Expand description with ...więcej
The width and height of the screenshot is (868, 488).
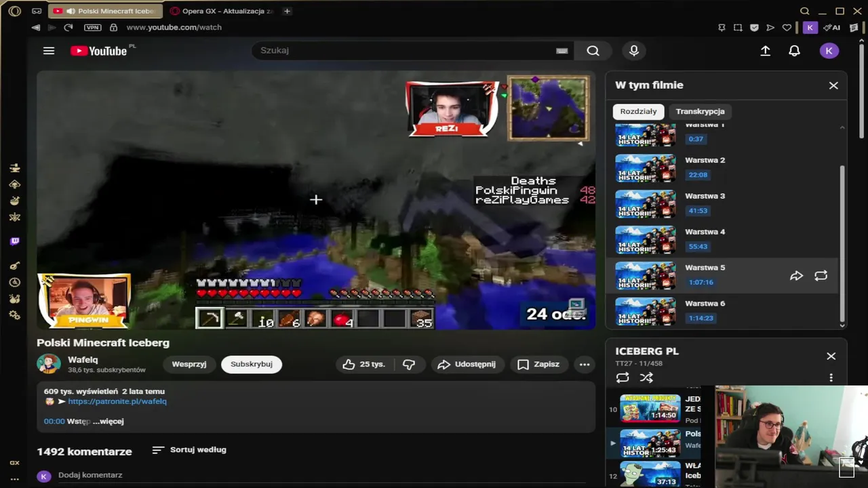pos(108,421)
